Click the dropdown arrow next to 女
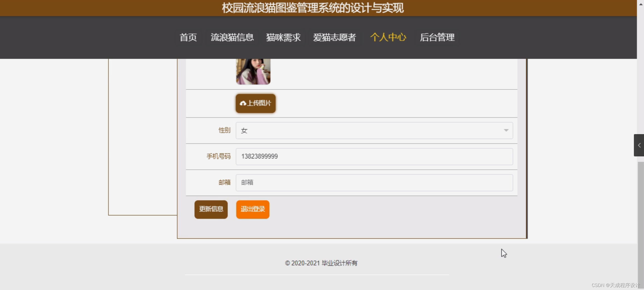 [506, 130]
